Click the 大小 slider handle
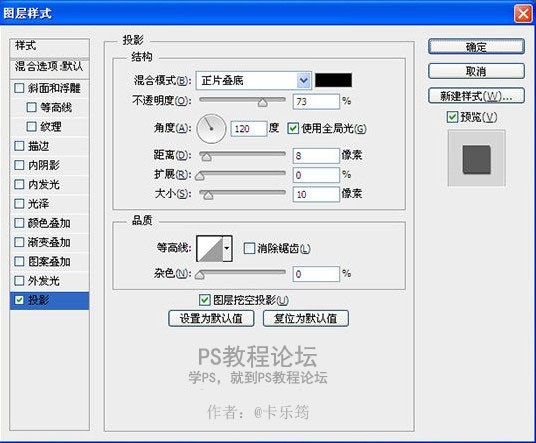 pos(207,195)
